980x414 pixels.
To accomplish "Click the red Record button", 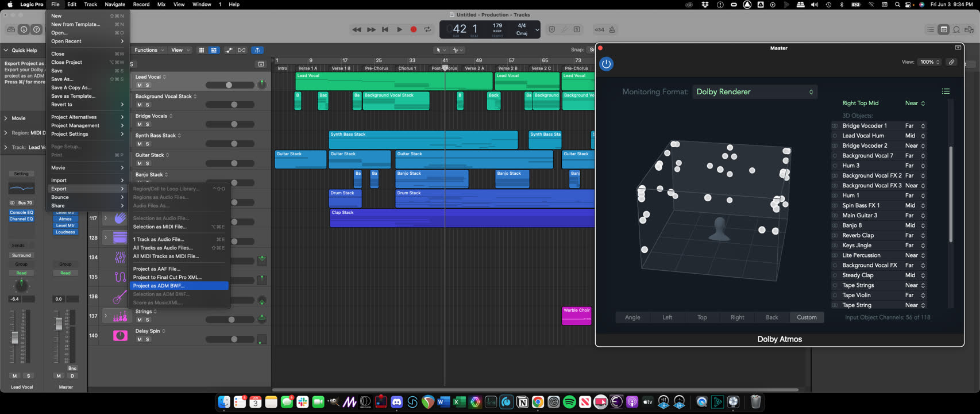I will [414, 29].
